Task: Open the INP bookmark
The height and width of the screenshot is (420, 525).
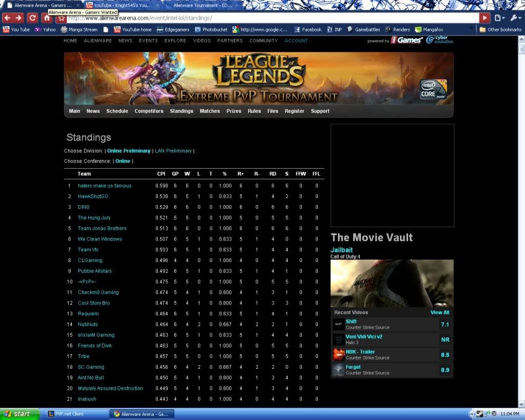Action: tap(334, 29)
